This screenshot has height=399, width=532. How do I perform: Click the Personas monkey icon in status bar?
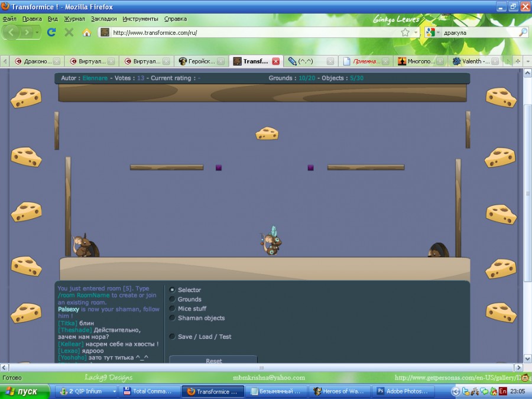click(525, 378)
